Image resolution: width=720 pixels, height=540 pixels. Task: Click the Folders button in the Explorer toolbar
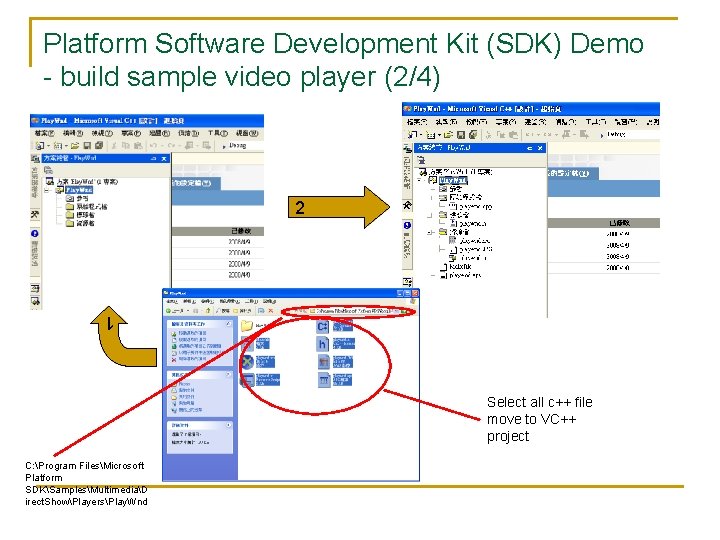click(x=242, y=311)
